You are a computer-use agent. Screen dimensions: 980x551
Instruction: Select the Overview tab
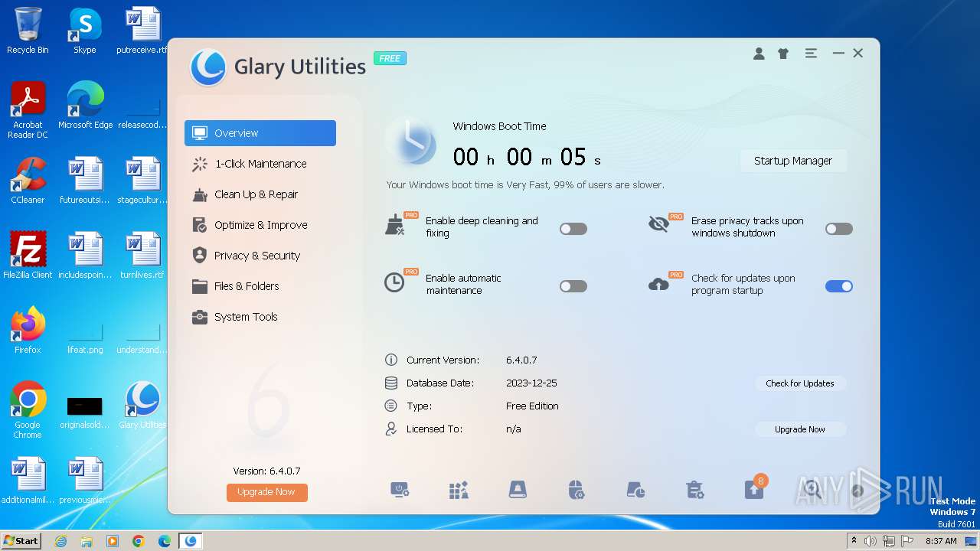click(260, 133)
